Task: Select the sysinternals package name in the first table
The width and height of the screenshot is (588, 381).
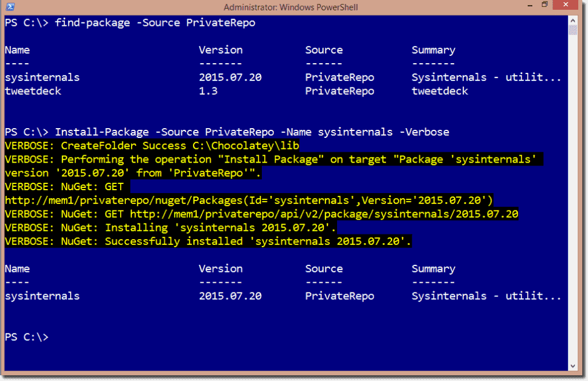Action: [x=42, y=77]
